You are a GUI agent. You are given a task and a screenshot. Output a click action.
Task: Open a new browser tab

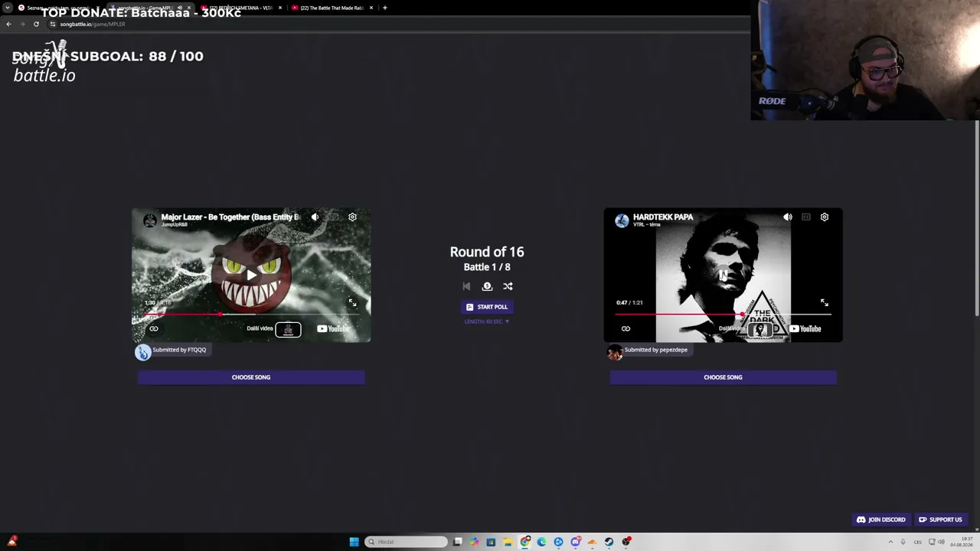pyautogui.click(x=385, y=8)
